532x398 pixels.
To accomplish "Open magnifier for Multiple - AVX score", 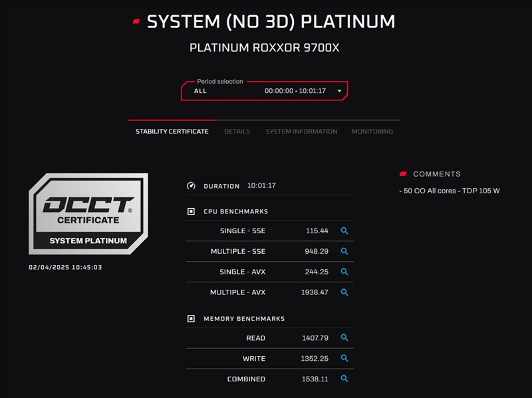I will click(x=344, y=292).
